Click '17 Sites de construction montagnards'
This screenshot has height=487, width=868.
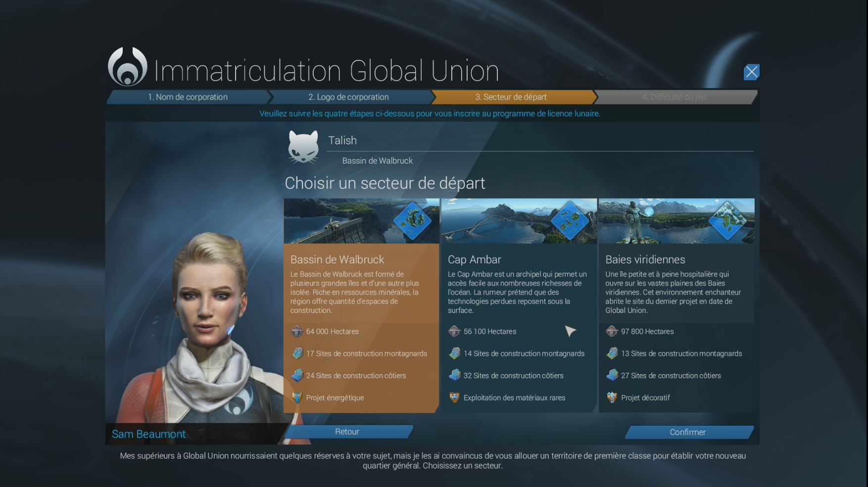click(x=366, y=354)
